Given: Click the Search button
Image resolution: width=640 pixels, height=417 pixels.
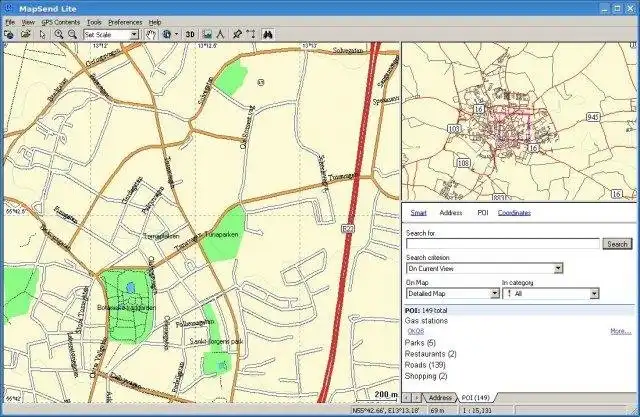Looking at the screenshot, I should (617, 244).
